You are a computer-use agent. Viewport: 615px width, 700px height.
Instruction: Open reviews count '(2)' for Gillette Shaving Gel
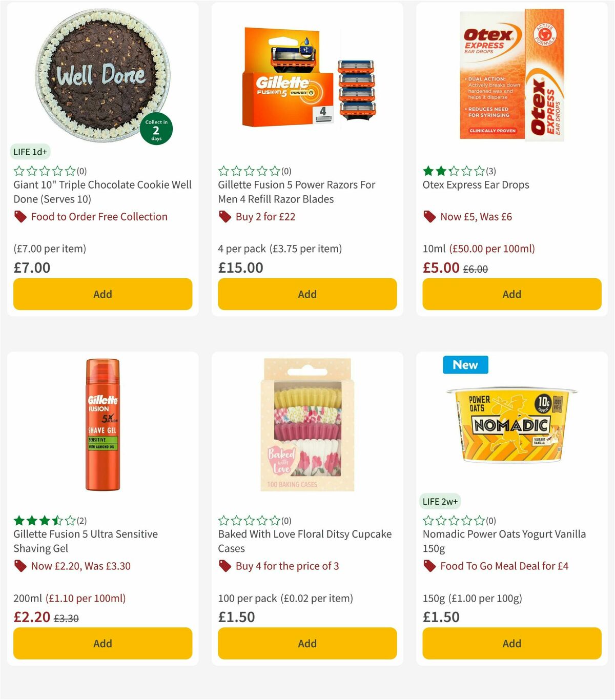pos(81,521)
